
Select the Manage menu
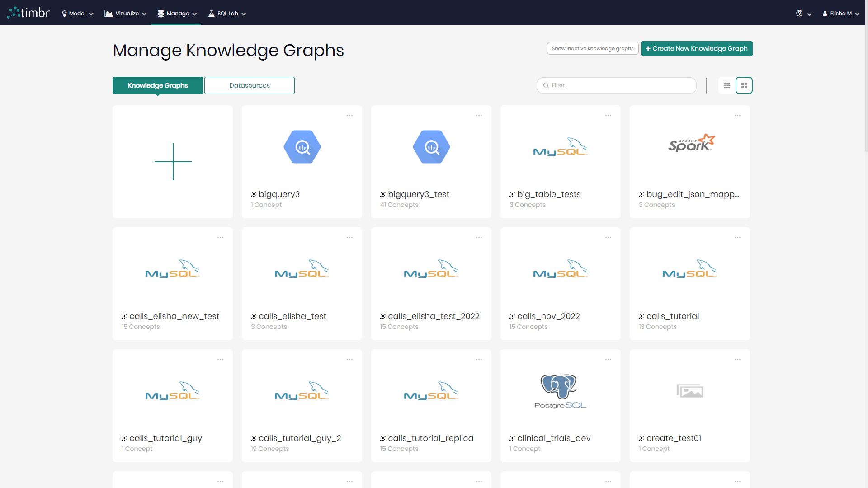176,13
